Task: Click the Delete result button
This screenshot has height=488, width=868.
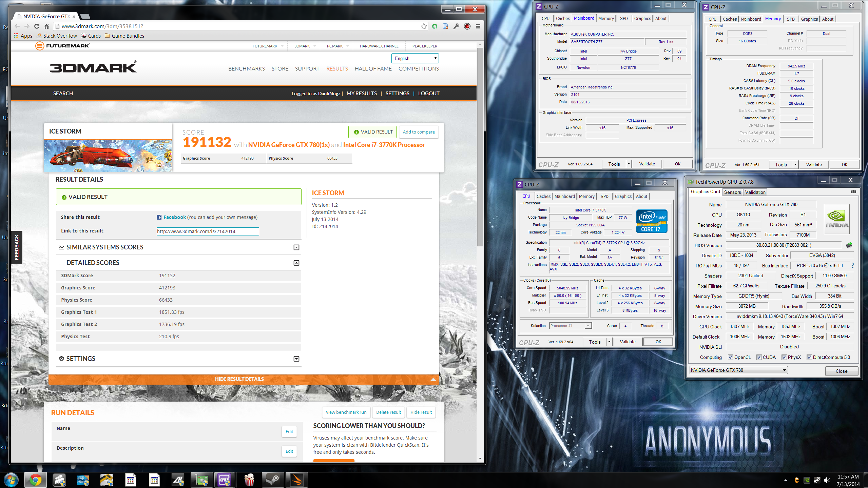Action: (388, 412)
